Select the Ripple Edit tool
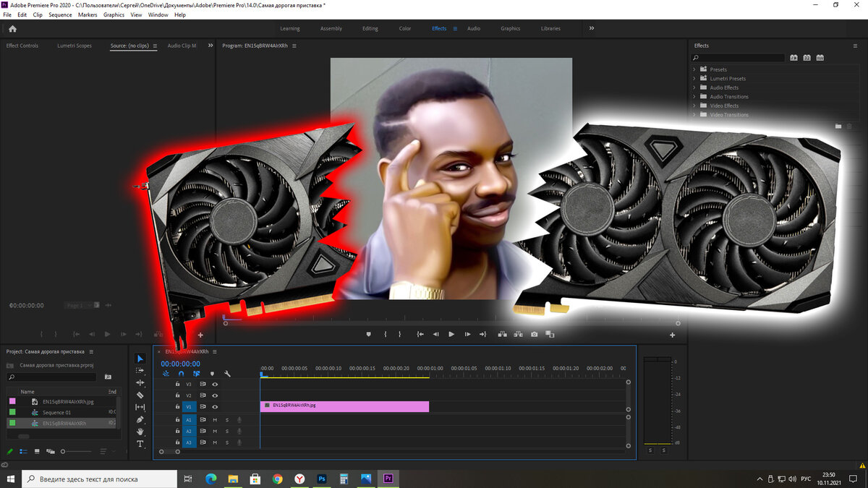Image resolution: width=868 pixels, height=488 pixels. tap(140, 383)
